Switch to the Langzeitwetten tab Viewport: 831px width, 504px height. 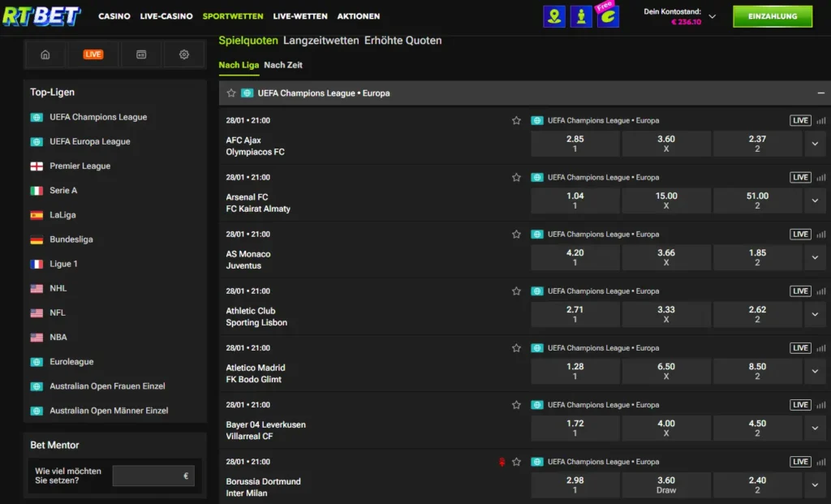point(321,41)
